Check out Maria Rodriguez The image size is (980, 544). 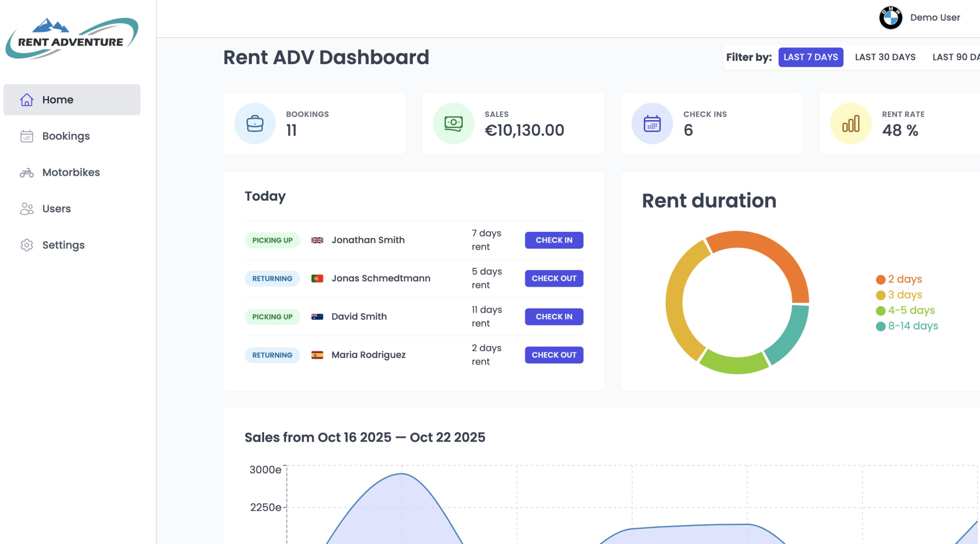[554, 355]
